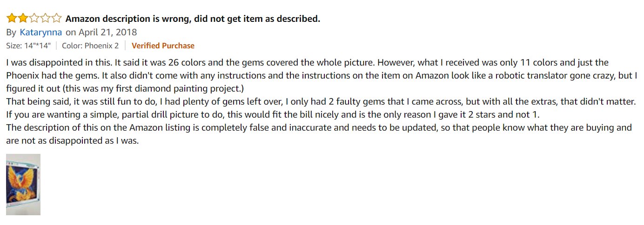Click the final line "are not as disappointed"
The width and height of the screenshot is (644, 225).
coord(73,140)
